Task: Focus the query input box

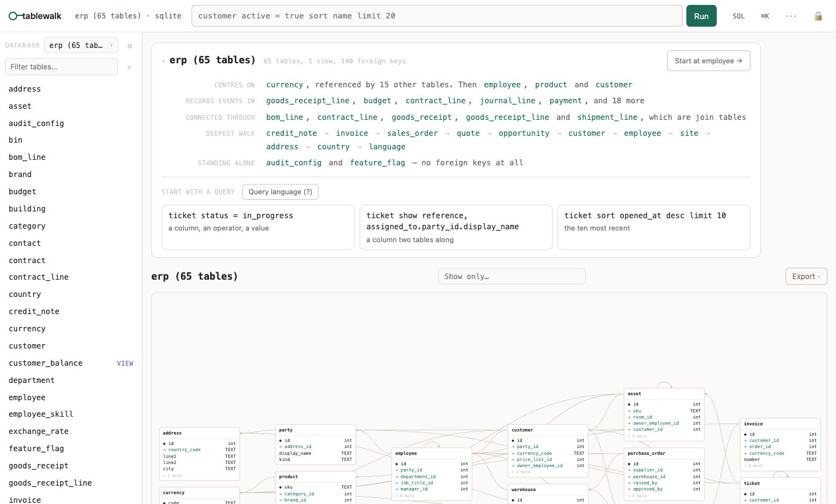Action: 437,16
